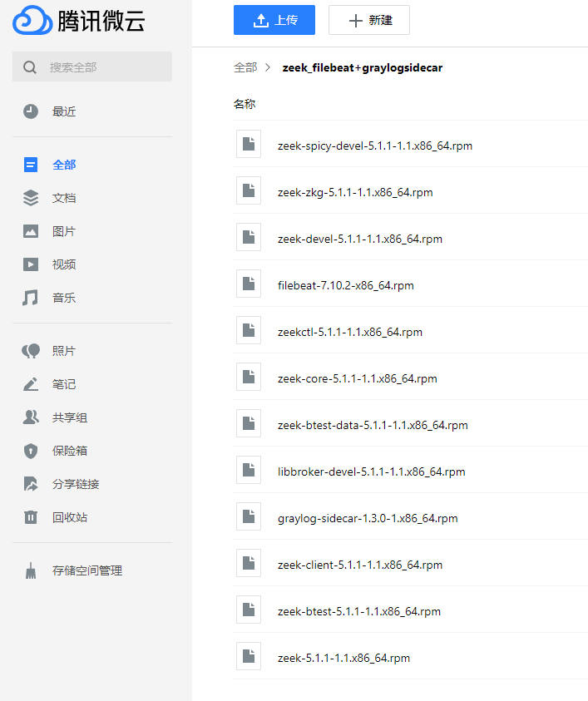Open 保险箱 sidebar entry
Screen dimensions: 588x701
coord(70,451)
